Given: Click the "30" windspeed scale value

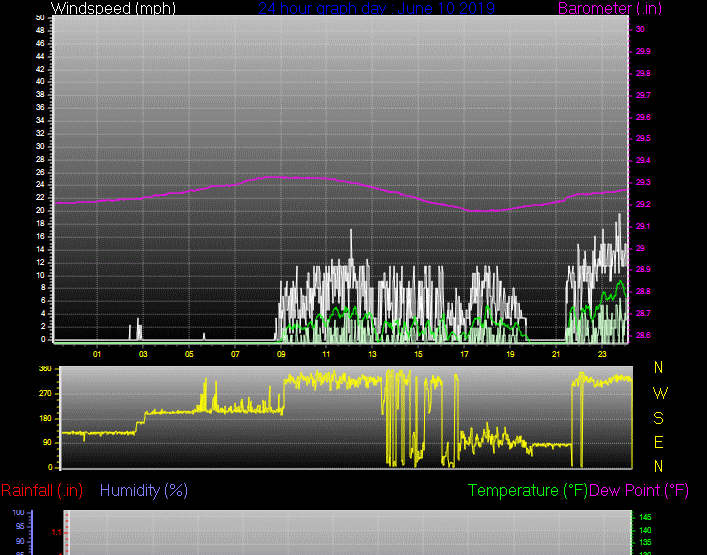Looking at the screenshot, I should coord(40,147).
